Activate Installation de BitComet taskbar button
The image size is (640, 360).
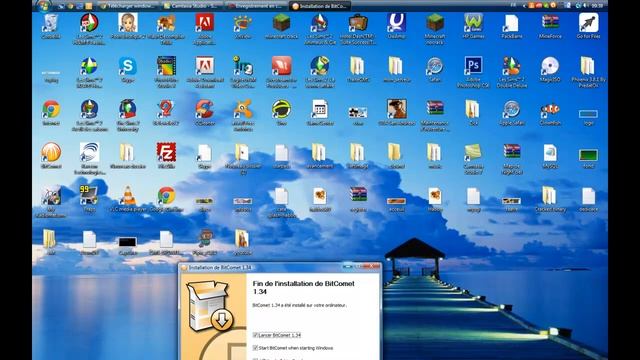click(x=320, y=6)
